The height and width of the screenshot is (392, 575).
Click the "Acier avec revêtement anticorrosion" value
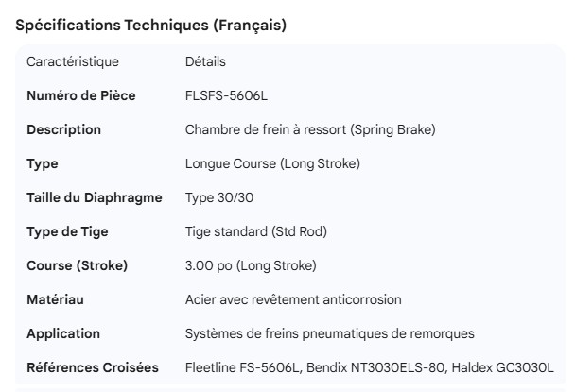tap(293, 299)
